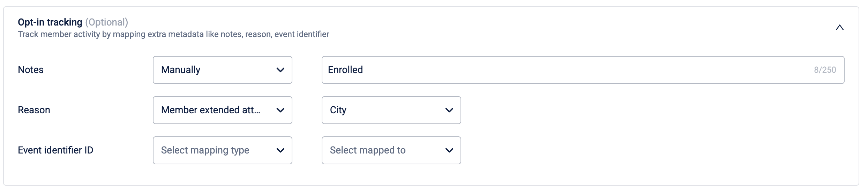868x193 pixels.
Task: Click the 'Opt-in tracking' heading
Action: pyautogui.click(x=50, y=22)
